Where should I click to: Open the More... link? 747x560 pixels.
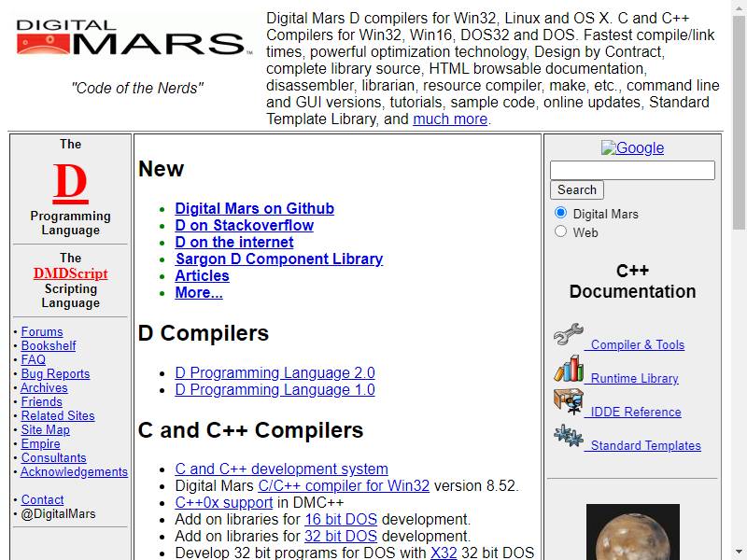199,292
